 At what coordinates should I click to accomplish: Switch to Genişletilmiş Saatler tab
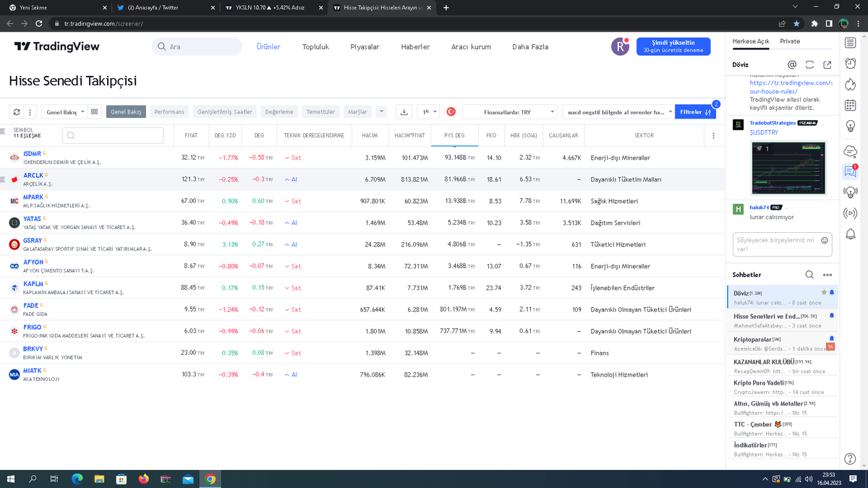(x=225, y=112)
